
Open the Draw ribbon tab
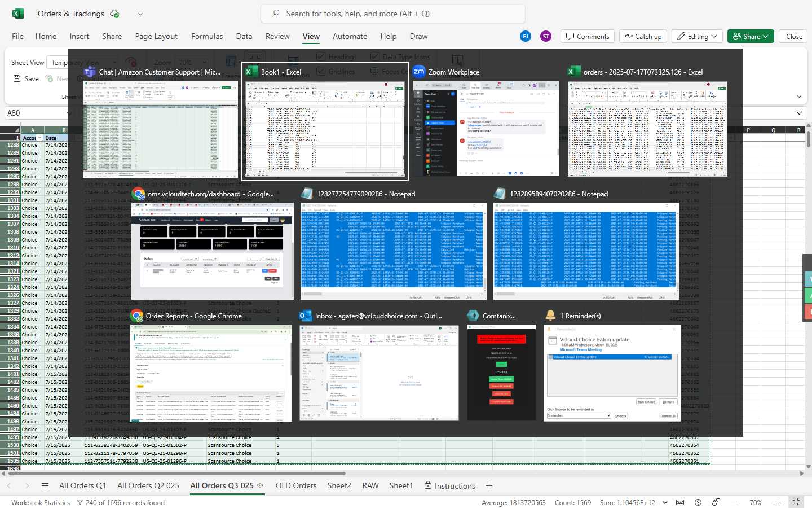tap(418, 36)
